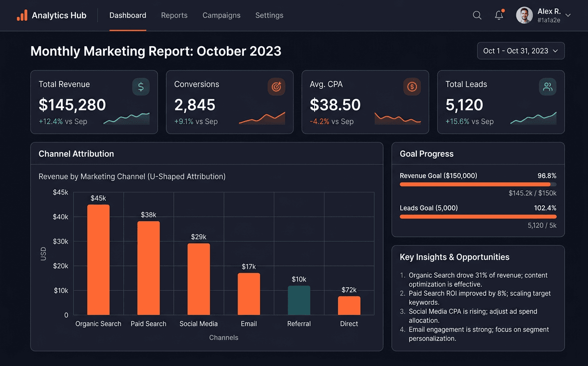Click the 96.8% revenue goal percentage
Viewport: 588px width, 366px height.
tap(547, 176)
